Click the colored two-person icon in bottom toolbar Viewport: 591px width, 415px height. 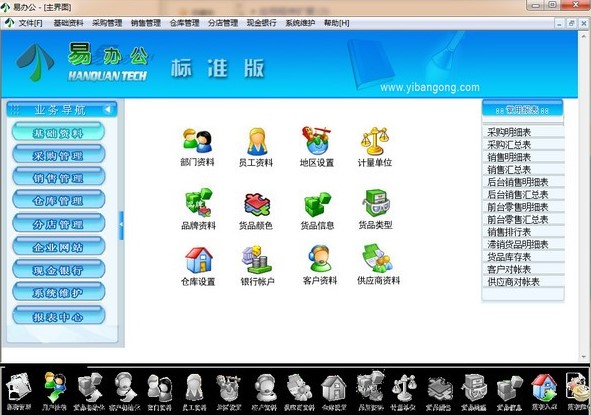55,387
